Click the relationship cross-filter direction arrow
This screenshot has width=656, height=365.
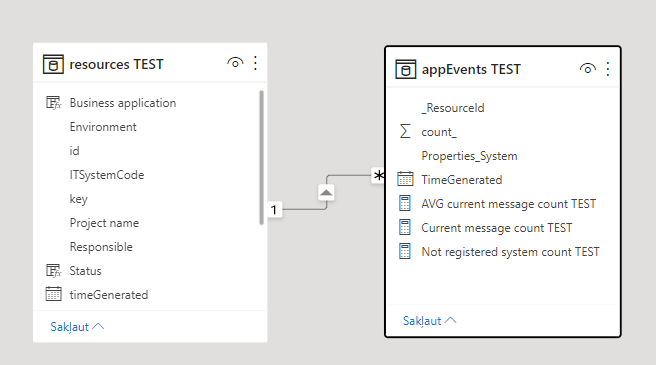(x=326, y=193)
